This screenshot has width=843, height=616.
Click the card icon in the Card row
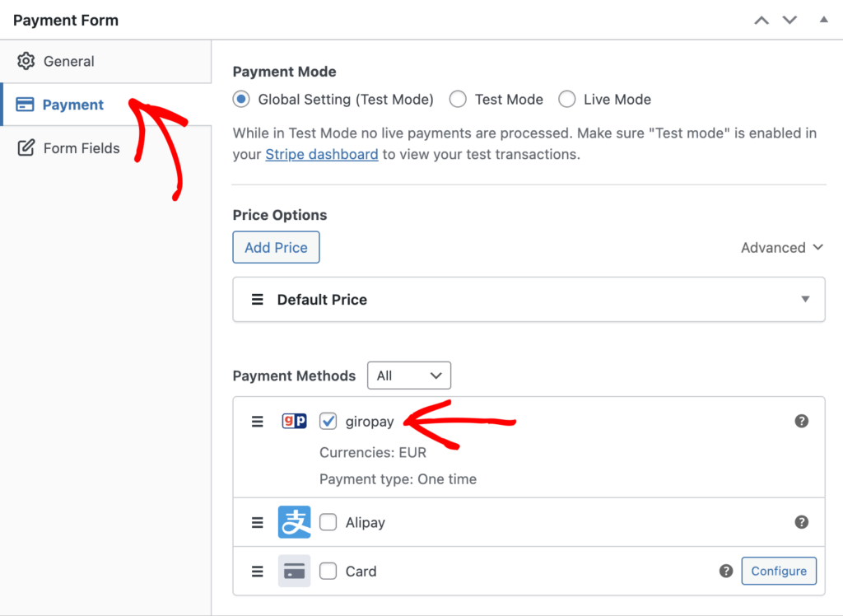294,571
